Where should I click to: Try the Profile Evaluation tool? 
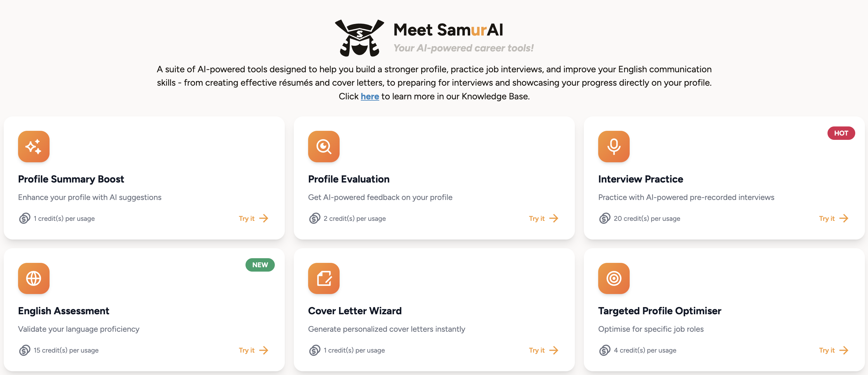pyautogui.click(x=543, y=218)
